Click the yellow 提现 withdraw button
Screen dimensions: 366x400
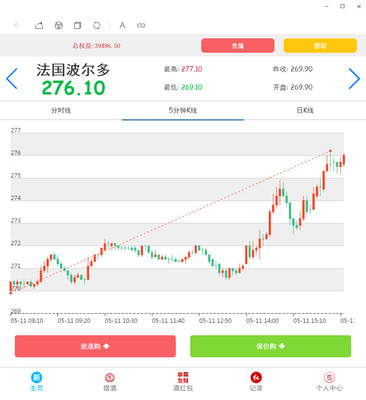pos(320,46)
